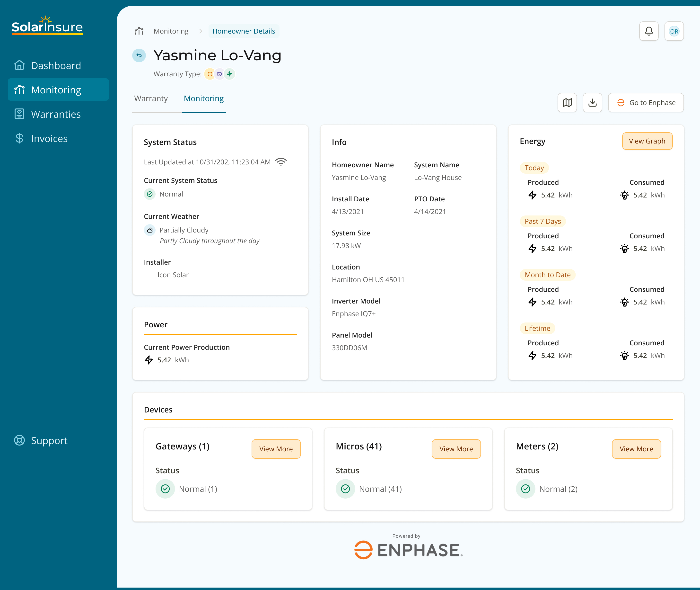This screenshot has height=590, width=700.
Task: Click the monitoring breadcrumb home icon
Action: coord(139,31)
